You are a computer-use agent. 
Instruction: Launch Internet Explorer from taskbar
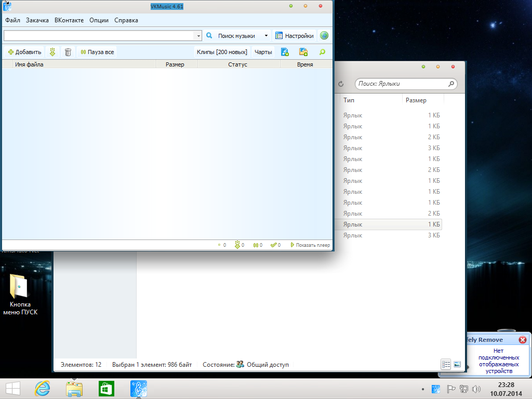point(43,389)
